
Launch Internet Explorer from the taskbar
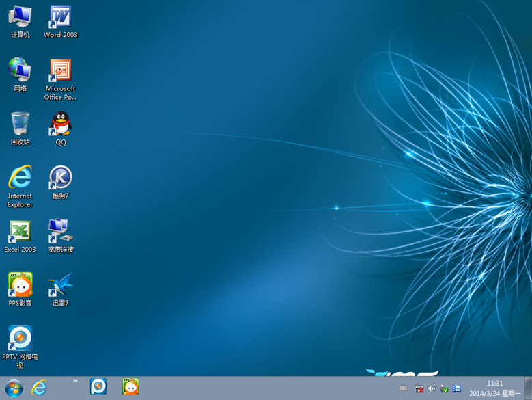(40, 388)
